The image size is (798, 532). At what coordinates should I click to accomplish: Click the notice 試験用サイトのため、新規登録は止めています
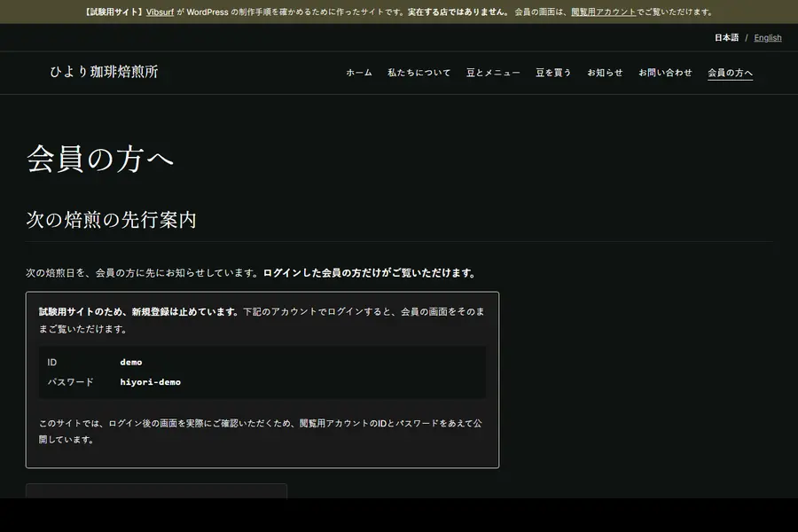[x=137, y=311]
